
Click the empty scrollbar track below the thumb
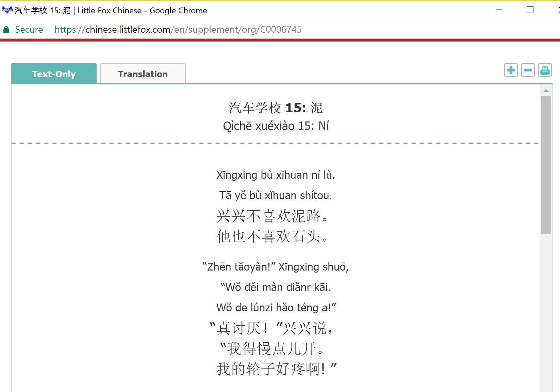click(546, 306)
